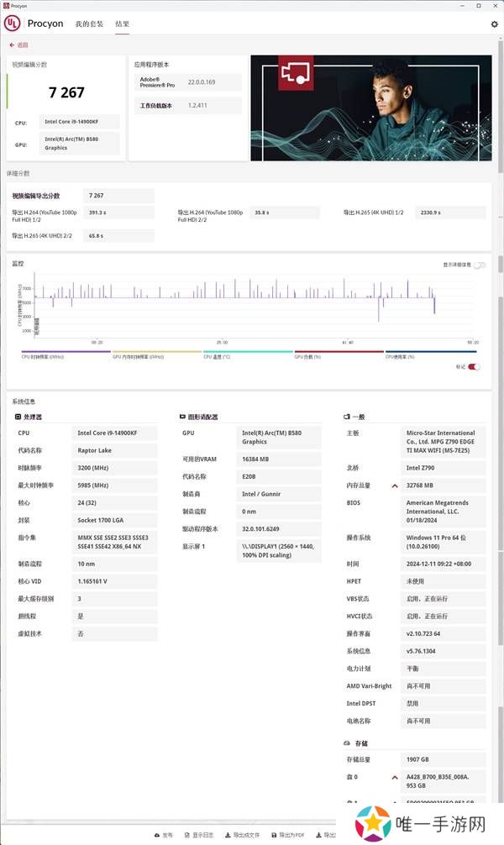504x845 pixels.
Task: Click the 一般 general section icon
Action: 347,417
